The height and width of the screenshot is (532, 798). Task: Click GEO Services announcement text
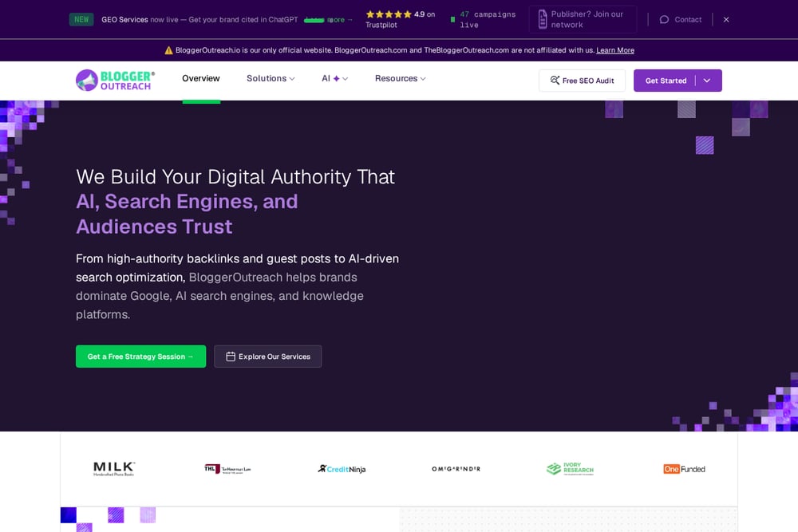point(199,19)
